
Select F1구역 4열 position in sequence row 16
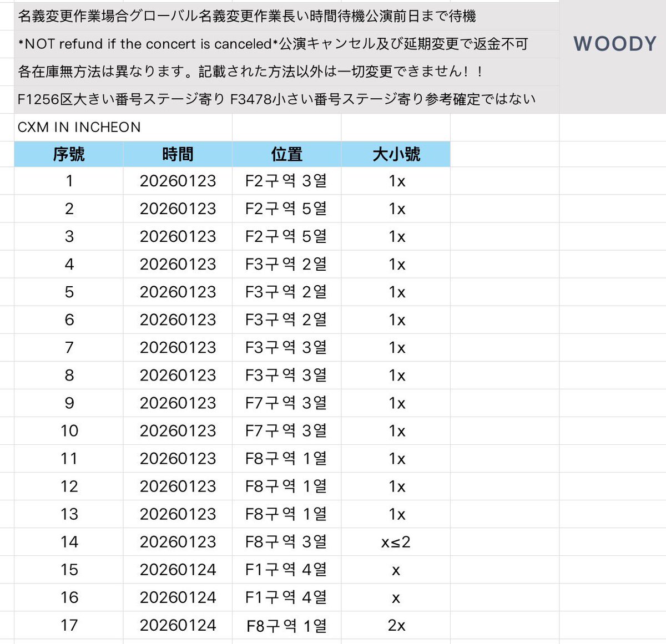coord(286,597)
